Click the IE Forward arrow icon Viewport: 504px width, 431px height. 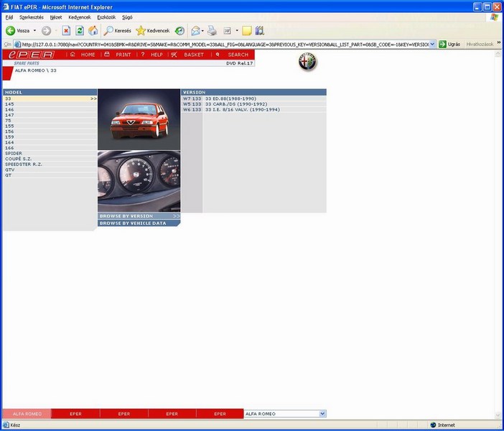pyautogui.click(x=46, y=31)
